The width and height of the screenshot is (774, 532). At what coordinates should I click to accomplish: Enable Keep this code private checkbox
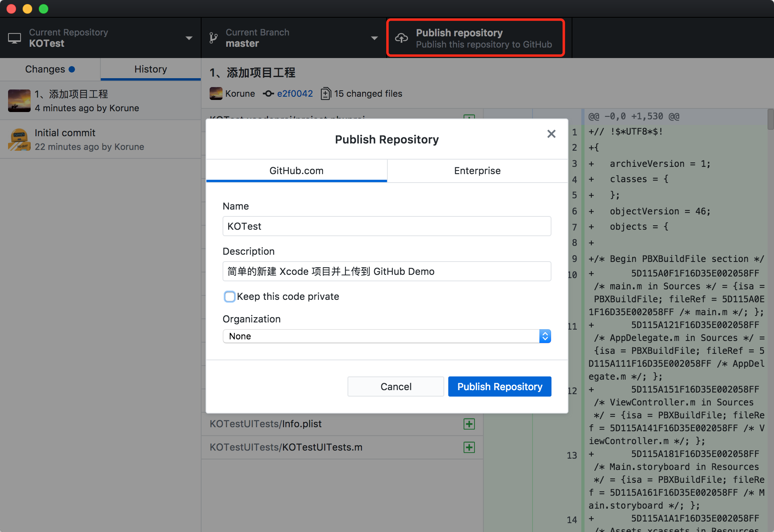(230, 297)
